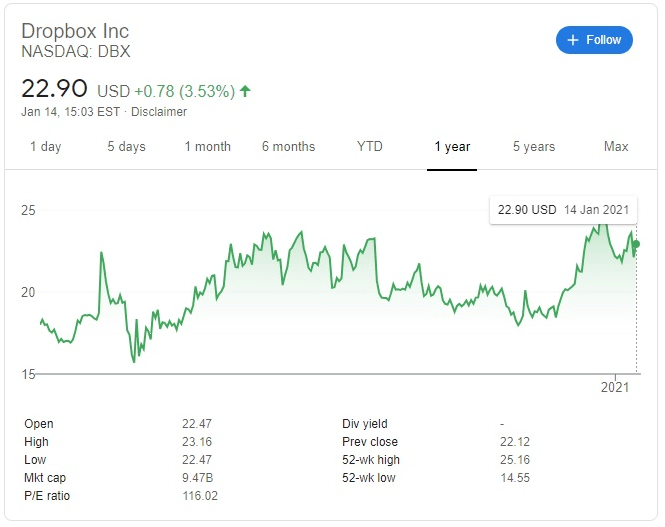Click the 20 y-axis label
Viewport: 665px width, 527px height.
point(28,292)
